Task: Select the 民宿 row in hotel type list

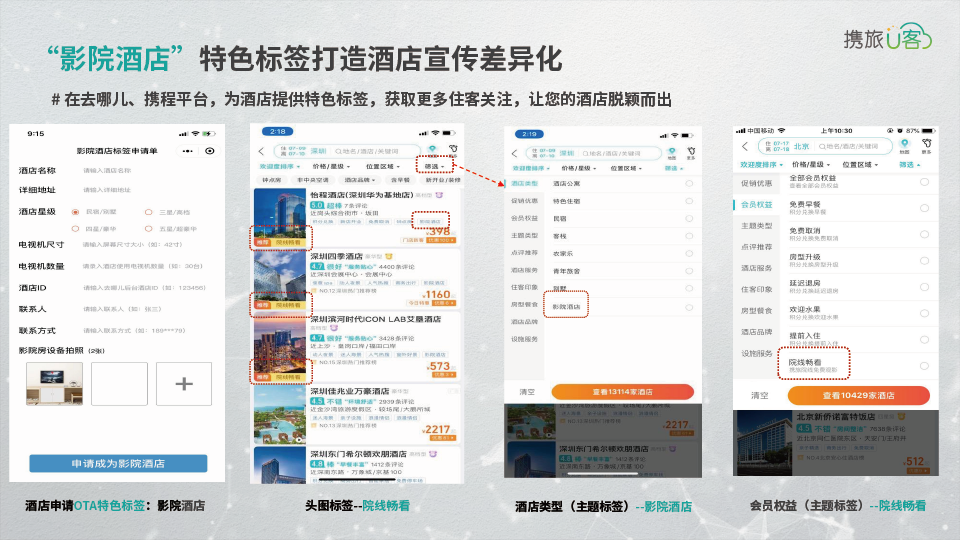Action: point(623,218)
